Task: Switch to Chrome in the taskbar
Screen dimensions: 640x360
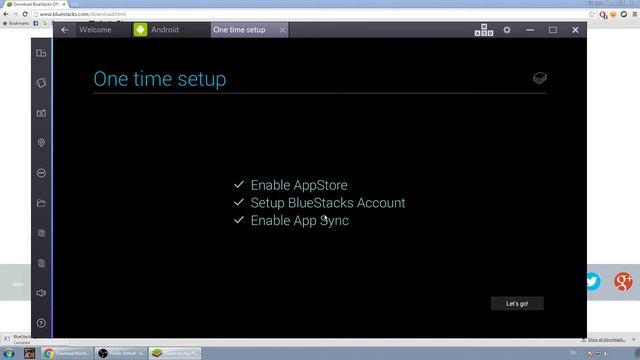Action: 67,353
